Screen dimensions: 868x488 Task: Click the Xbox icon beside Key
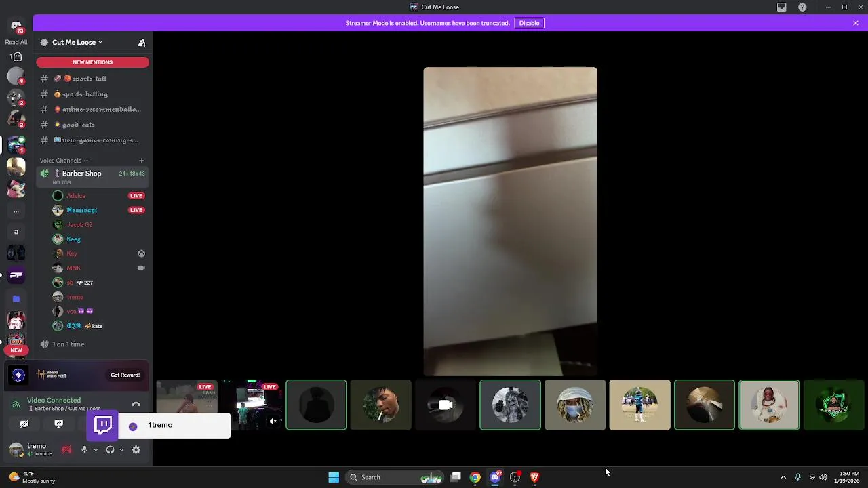(x=141, y=253)
